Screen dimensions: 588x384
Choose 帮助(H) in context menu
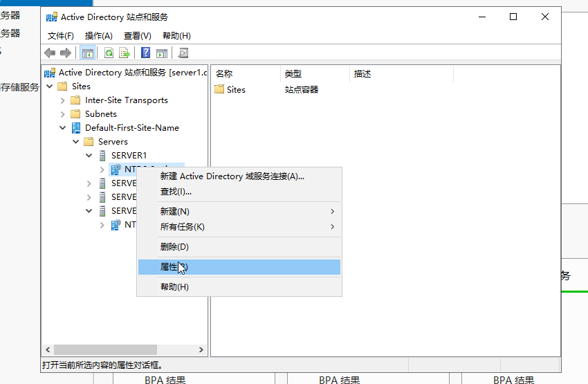click(239, 287)
